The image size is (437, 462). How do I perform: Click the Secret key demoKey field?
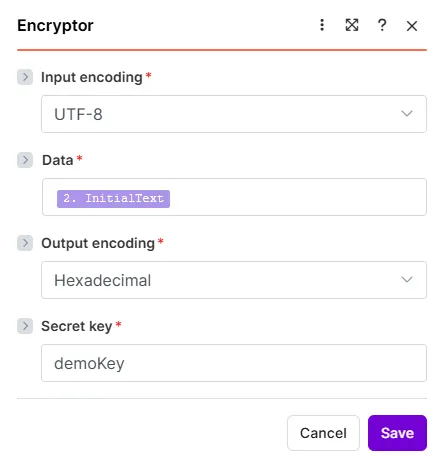[234, 363]
